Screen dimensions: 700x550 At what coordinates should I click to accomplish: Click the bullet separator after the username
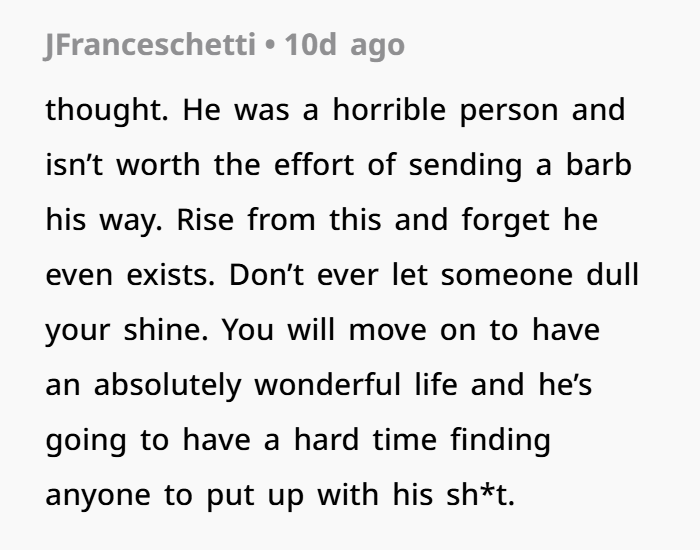(270, 46)
